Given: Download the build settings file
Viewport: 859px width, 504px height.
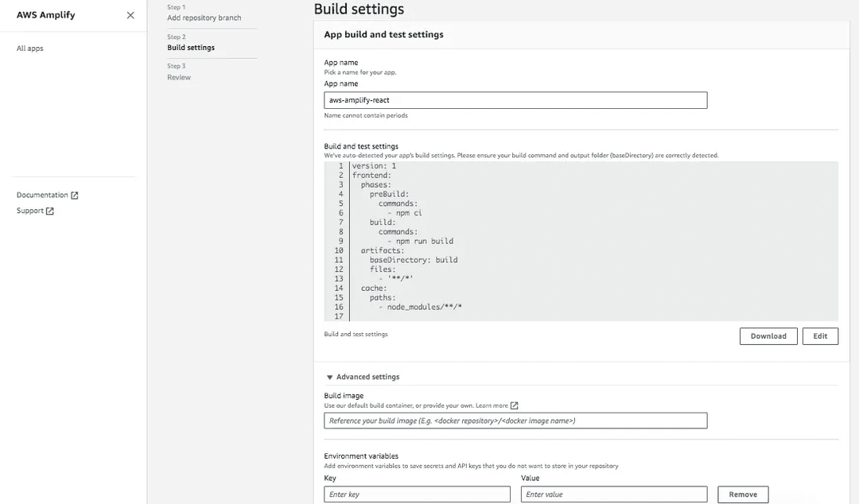Looking at the screenshot, I should click(768, 336).
